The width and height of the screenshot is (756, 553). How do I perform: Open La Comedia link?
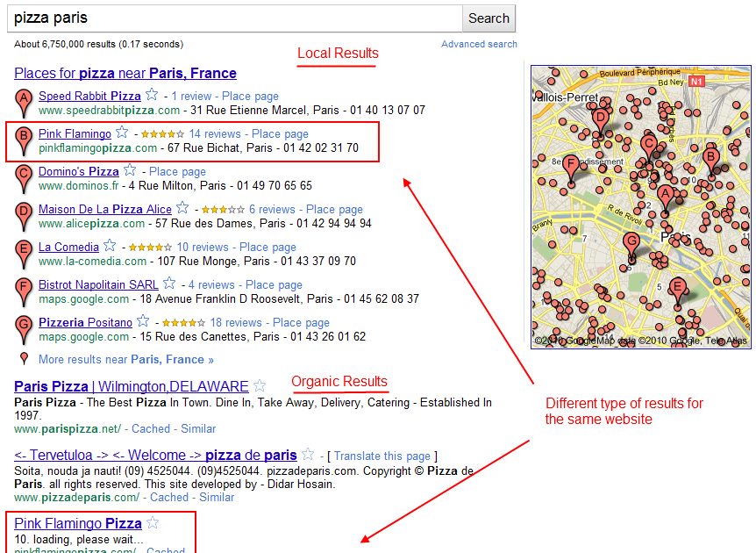[x=68, y=247]
